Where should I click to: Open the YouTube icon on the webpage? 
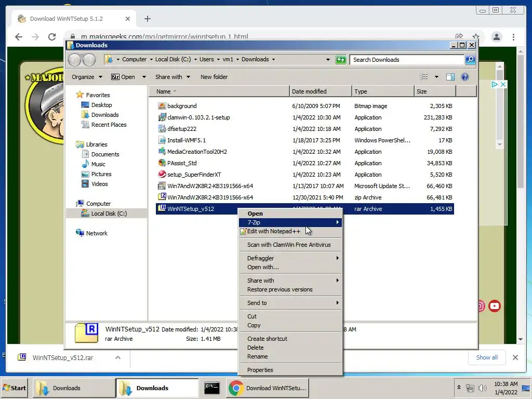click(x=495, y=306)
